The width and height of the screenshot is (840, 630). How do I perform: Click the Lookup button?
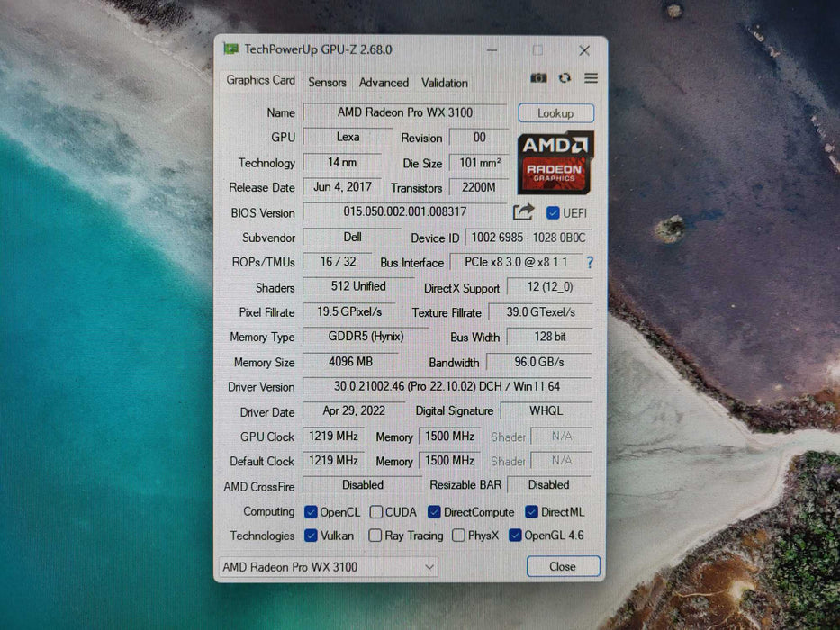(555, 112)
